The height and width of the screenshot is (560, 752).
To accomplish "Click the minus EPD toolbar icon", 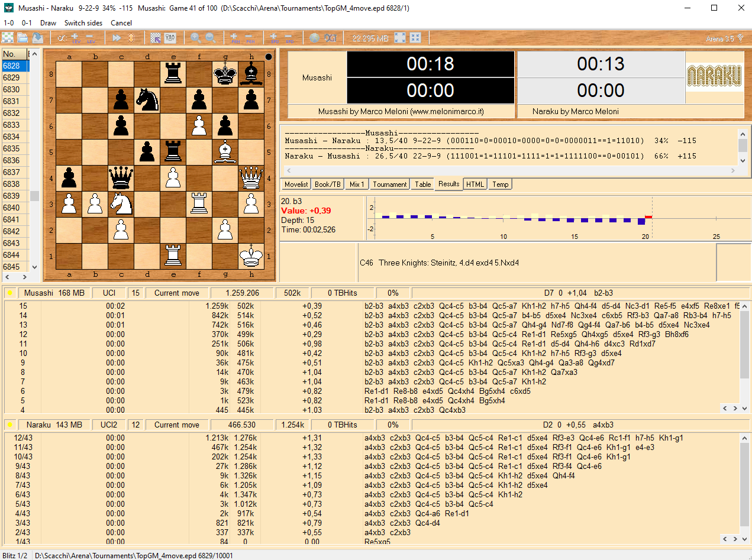I will coord(289,38).
